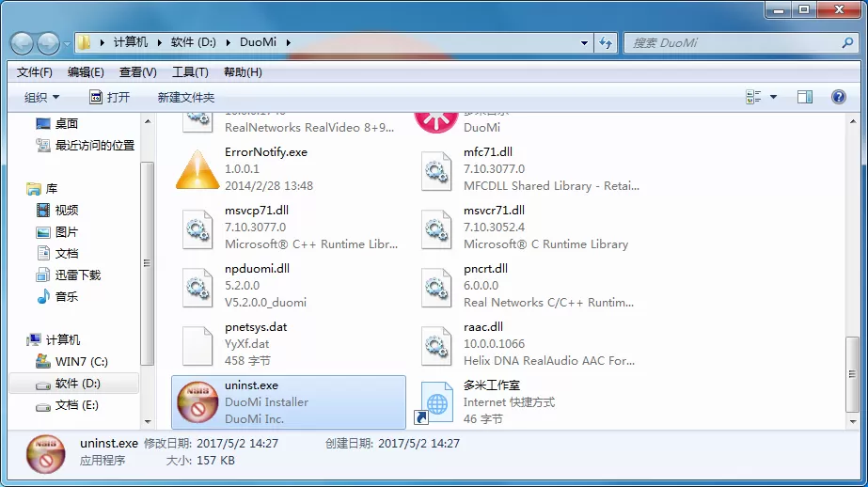
Task: Select the mfc71.dll file icon
Action: tap(436, 171)
